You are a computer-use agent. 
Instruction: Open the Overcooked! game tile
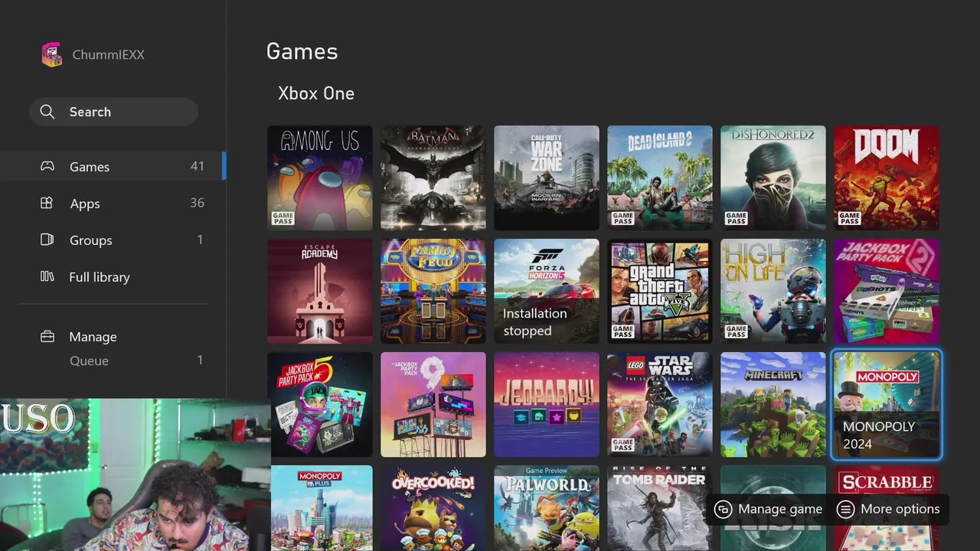433,508
